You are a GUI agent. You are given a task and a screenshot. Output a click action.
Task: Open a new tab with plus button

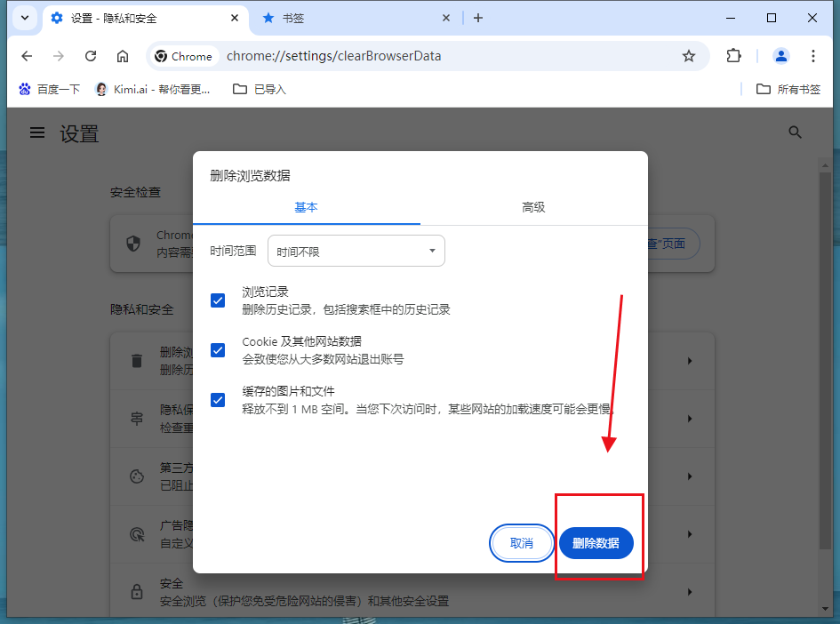pyautogui.click(x=478, y=18)
